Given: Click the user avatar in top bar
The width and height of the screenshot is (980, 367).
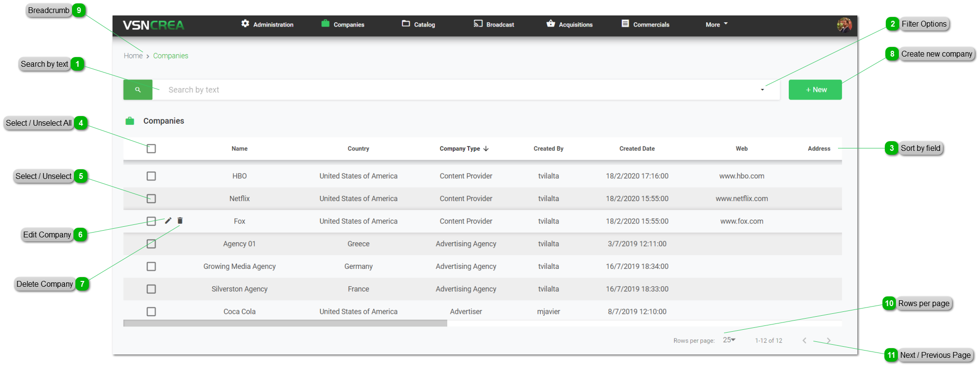Looking at the screenshot, I should (x=844, y=25).
